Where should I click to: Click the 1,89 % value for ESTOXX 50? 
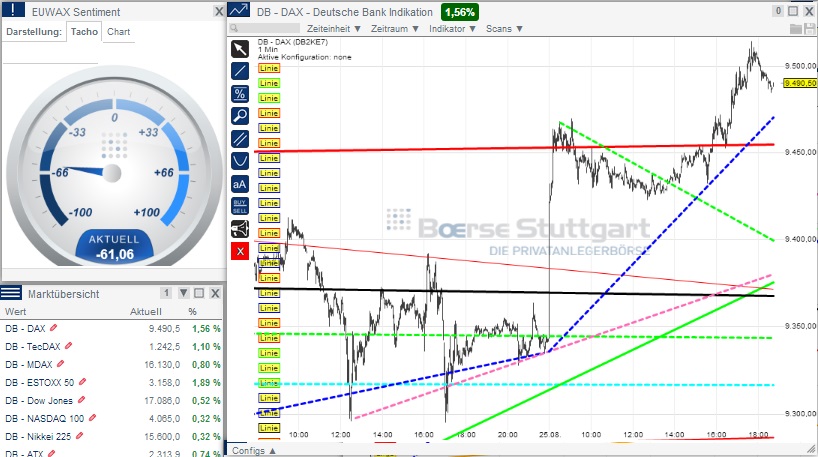tap(206, 382)
